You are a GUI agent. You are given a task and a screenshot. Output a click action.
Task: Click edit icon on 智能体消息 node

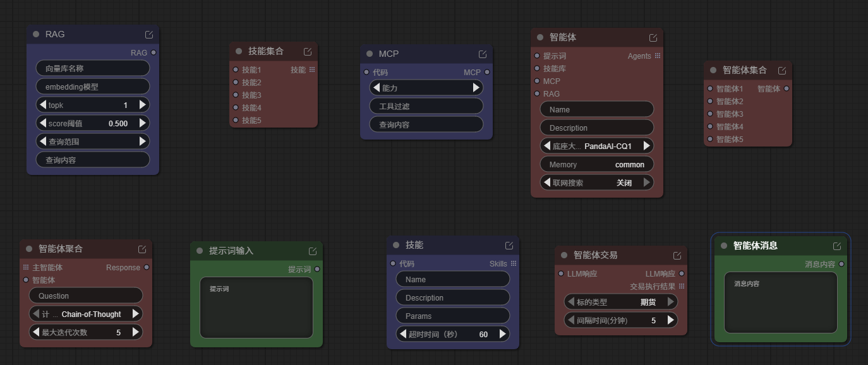pos(837,246)
